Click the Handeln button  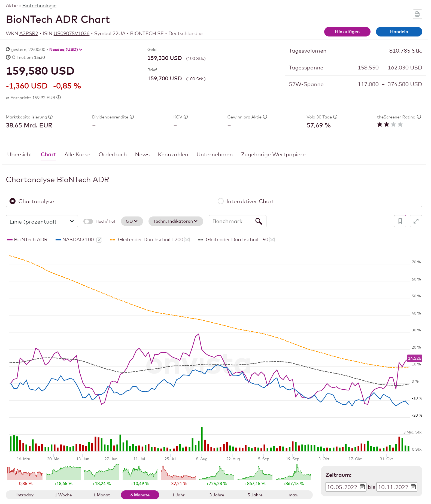pos(399,32)
